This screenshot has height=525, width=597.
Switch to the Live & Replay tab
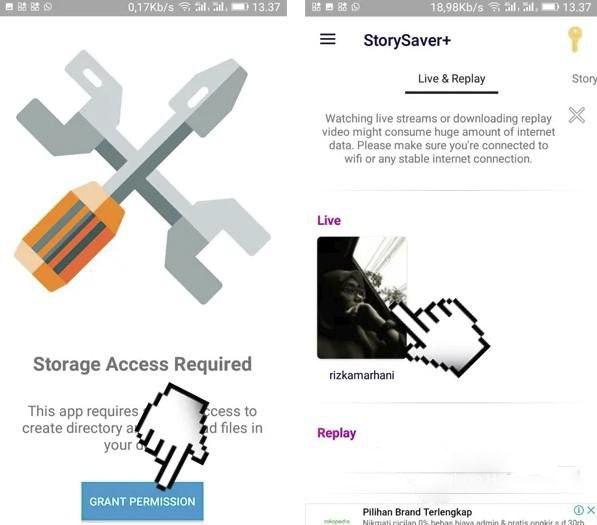pos(452,79)
